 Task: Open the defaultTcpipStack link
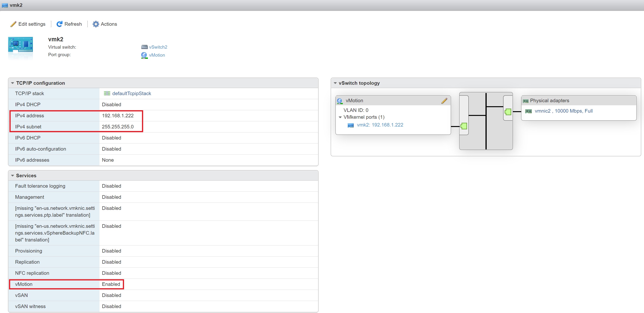pos(132,93)
